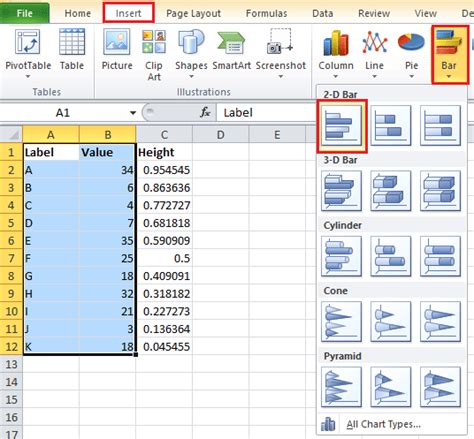Insert a Picture from file
474x439 pixels.
point(117,50)
